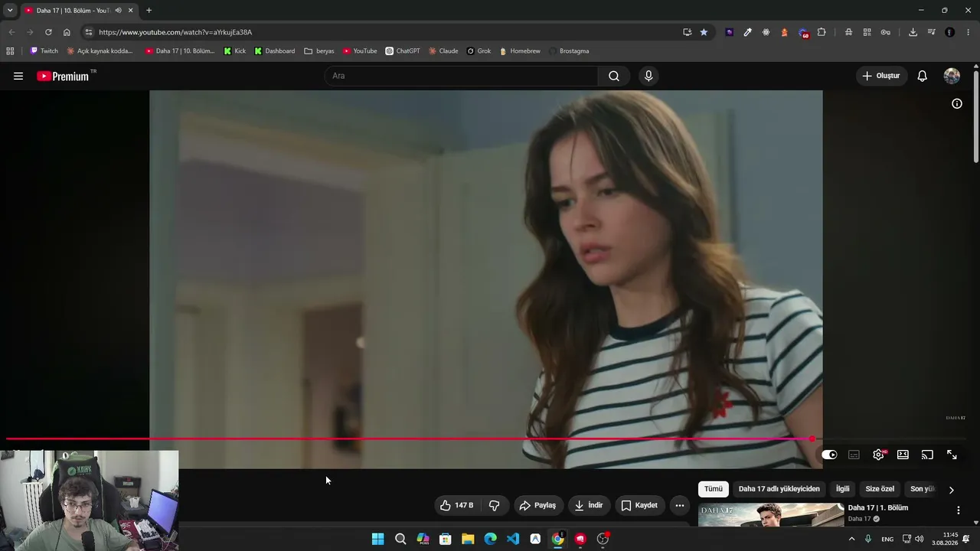Mute the tab audio speaker icon
This screenshot has height=551, width=980.
[x=118, y=11]
